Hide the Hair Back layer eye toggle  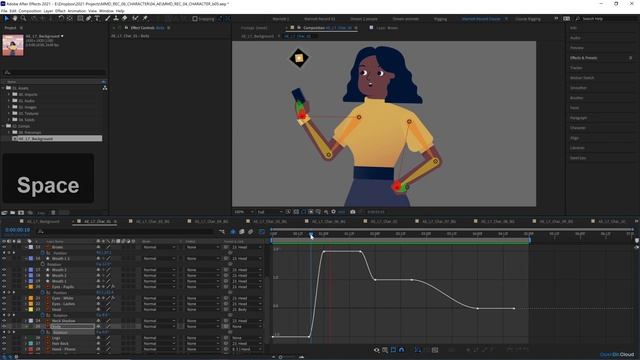click(x=4, y=344)
